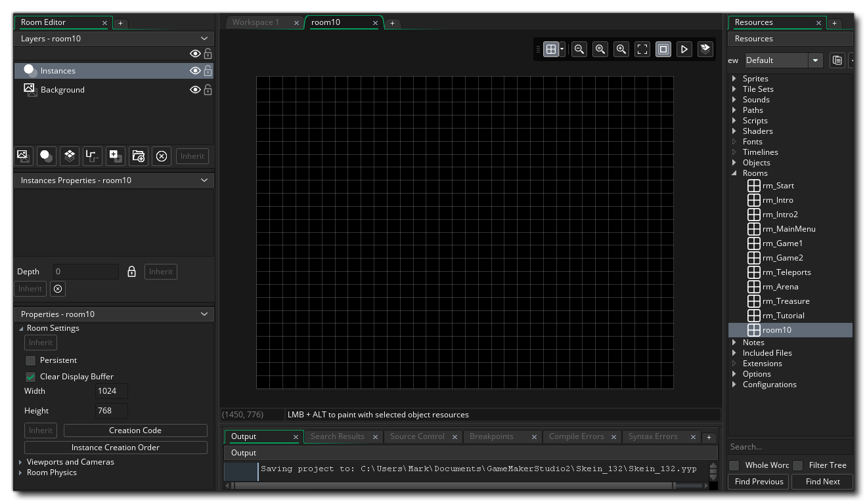The image size is (867, 504).
Task: Create a new background layer
Action: [24, 156]
